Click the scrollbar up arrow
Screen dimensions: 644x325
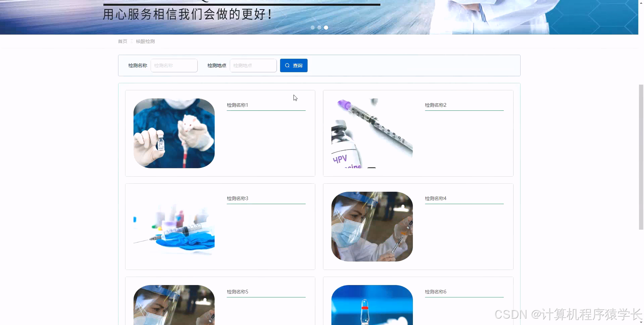click(641, 2)
